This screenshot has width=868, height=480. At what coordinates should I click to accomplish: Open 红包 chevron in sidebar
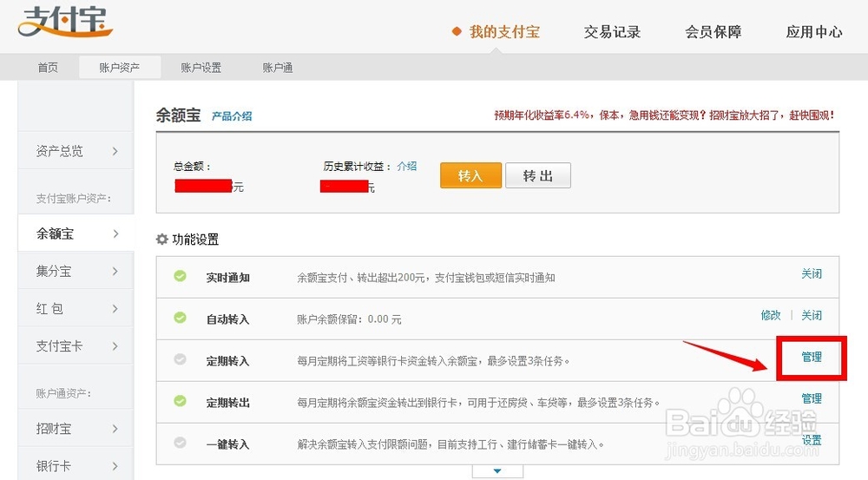pyautogui.click(x=115, y=308)
